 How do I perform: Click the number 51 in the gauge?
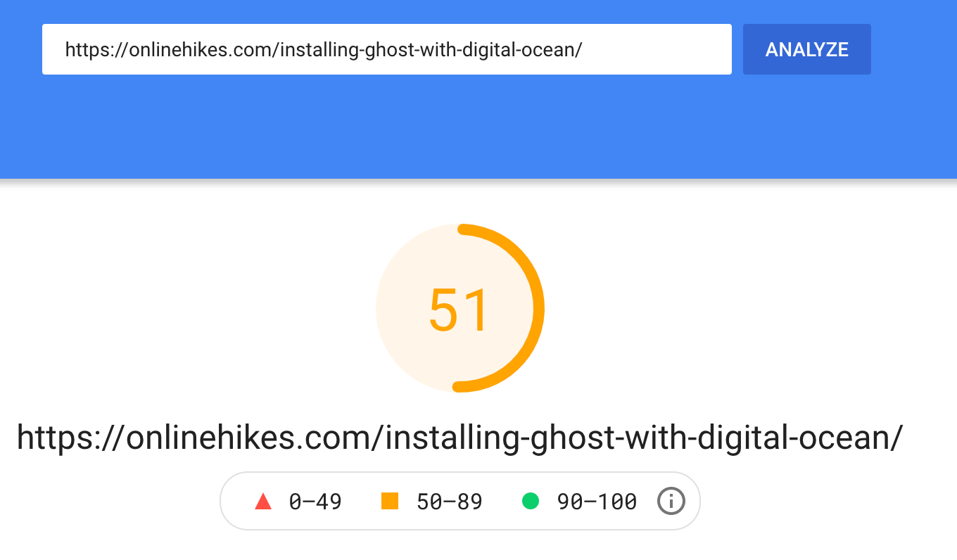(459, 310)
